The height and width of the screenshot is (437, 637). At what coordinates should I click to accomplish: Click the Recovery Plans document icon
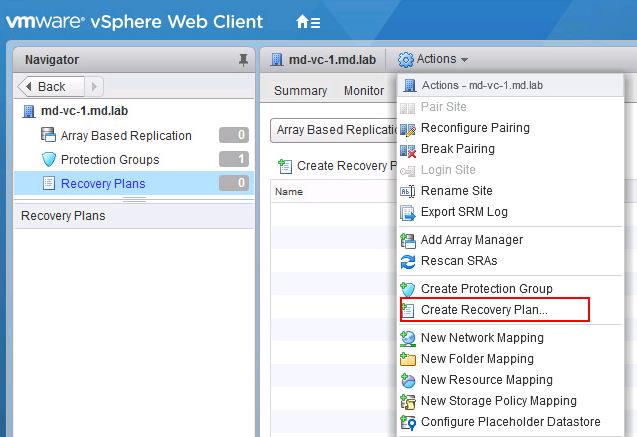pyautogui.click(x=49, y=183)
